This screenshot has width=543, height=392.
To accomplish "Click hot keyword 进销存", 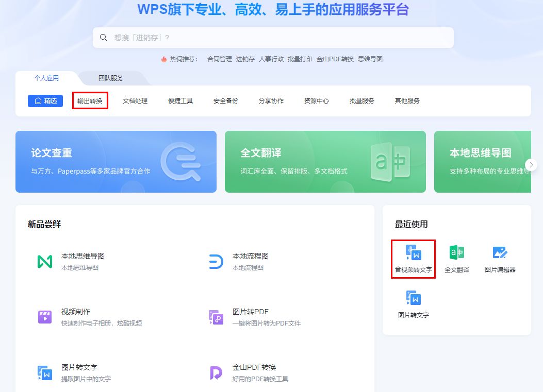I will pos(245,59).
